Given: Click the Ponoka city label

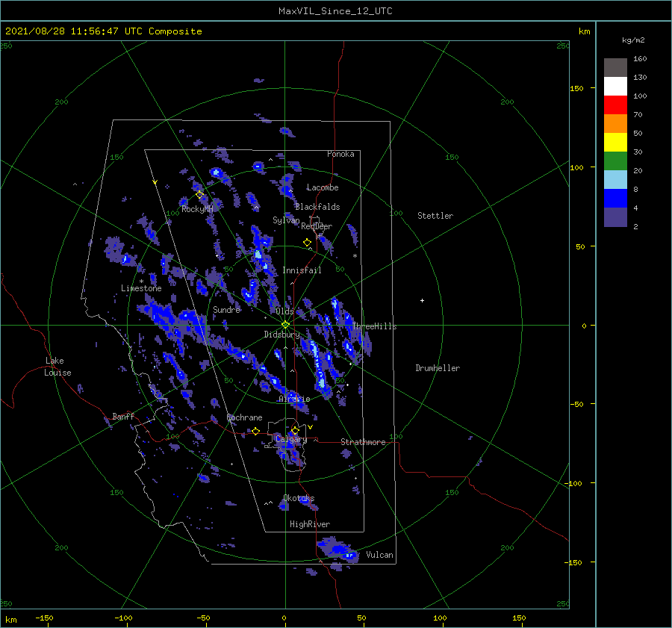Looking at the screenshot, I should click(x=340, y=154).
